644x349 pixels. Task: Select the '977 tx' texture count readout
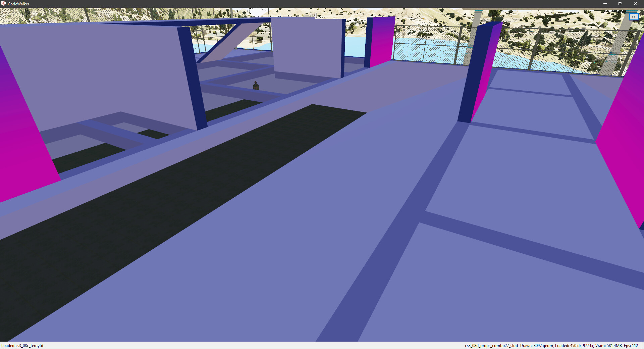[x=588, y=346]
